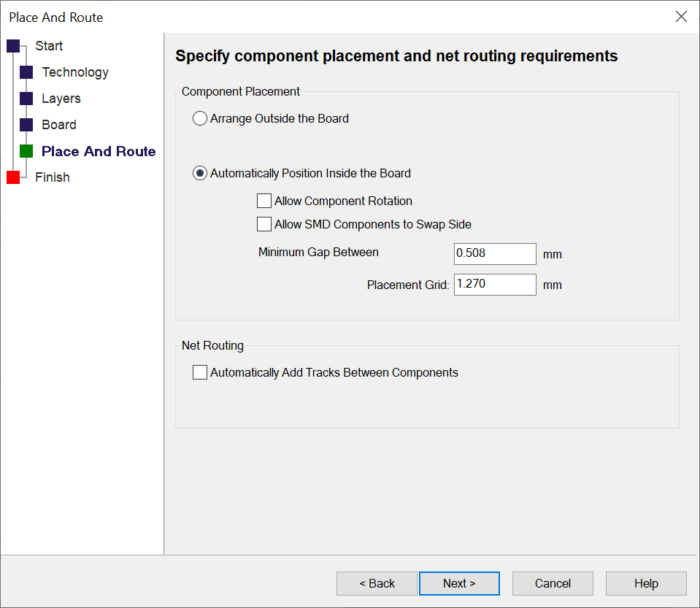
Task: Go to the Technology wizard step
Action: pos(75,72)
